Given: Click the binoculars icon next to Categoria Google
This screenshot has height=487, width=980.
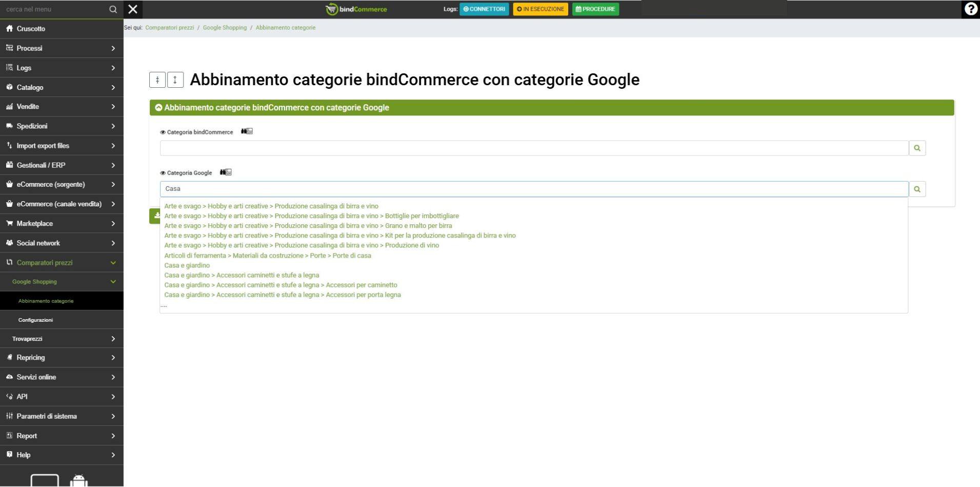Looking at the screenshot, I should (226, 172).
